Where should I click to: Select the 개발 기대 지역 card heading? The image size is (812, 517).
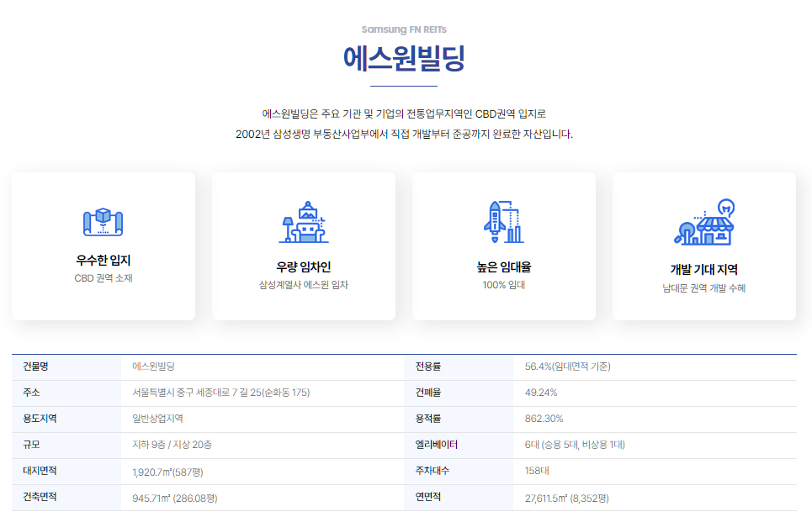point(703,270)
